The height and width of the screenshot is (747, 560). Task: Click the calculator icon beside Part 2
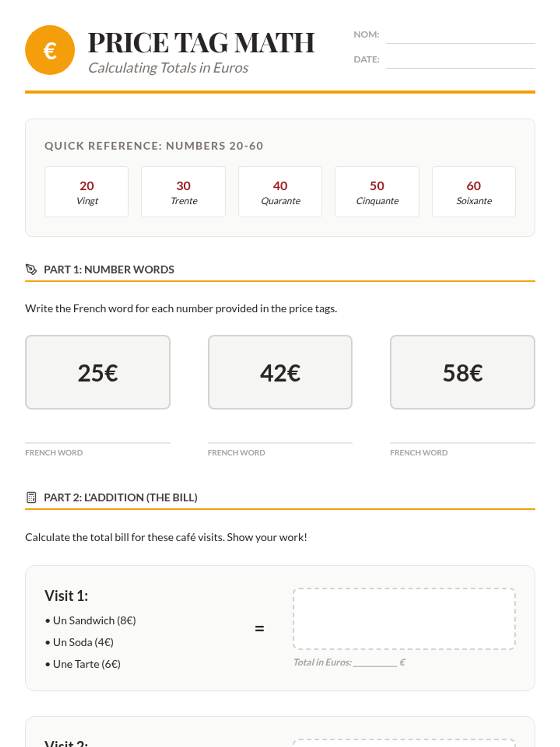pos(31,497)
